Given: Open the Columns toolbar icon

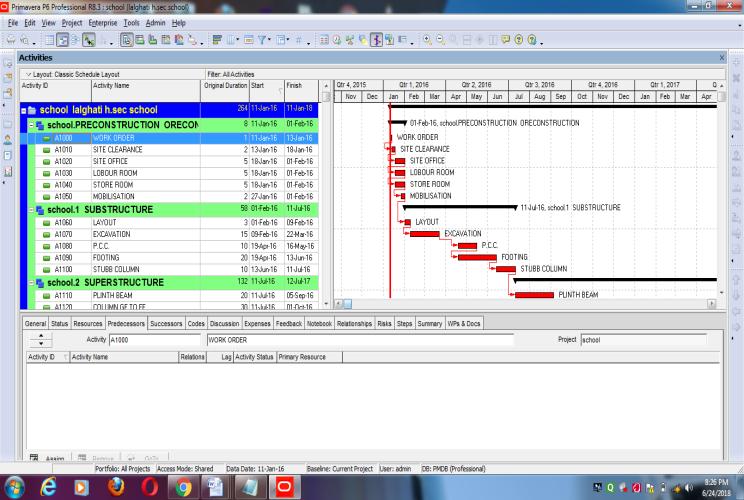Looking at the screenshot, I should (231, 40).
